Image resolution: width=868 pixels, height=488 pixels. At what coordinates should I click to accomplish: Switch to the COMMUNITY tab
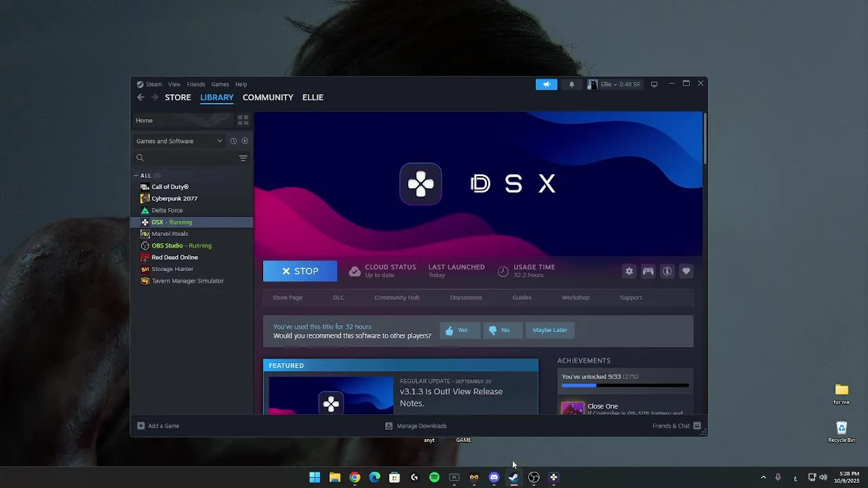(268, 98)
